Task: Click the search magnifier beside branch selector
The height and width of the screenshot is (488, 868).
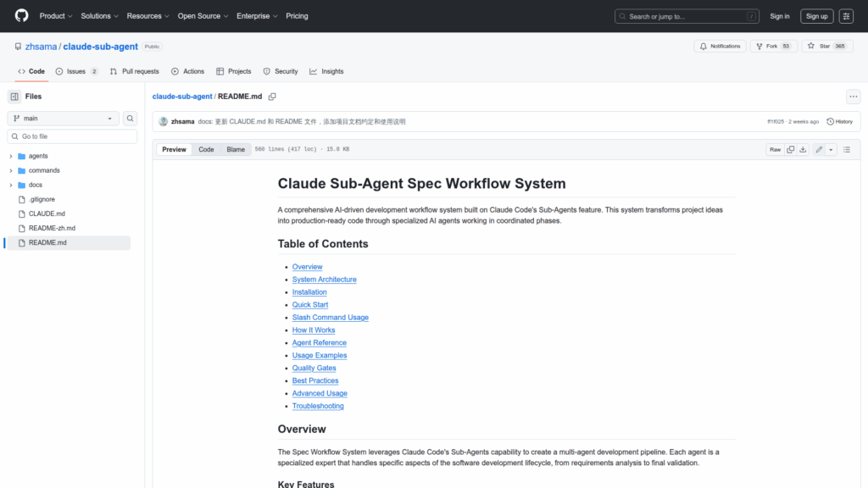Action: pos(131,119)
